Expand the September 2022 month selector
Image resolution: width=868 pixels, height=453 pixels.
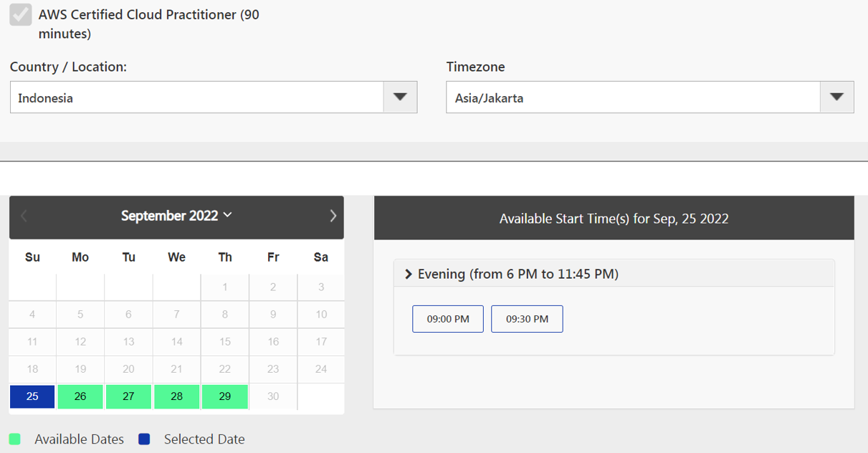pos(176,216)
